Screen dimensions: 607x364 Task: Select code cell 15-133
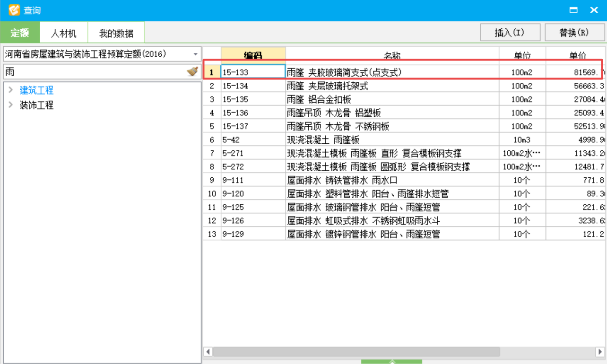tap(253, 72)
